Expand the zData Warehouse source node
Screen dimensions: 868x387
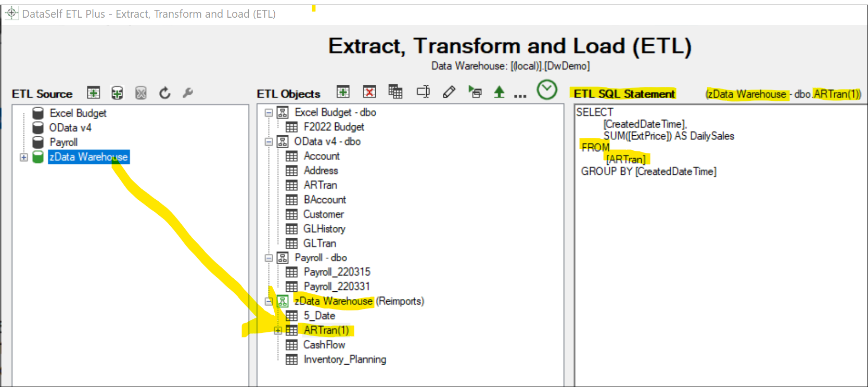pyautogui.click(x=24, y=157)
